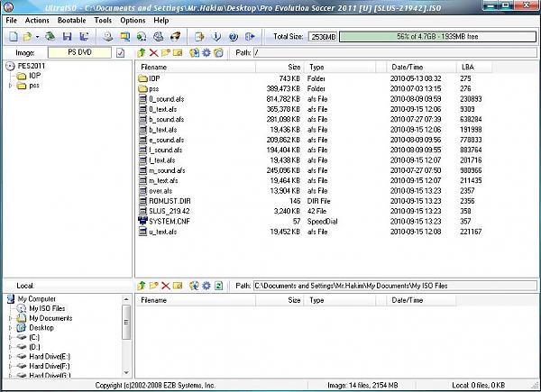This screenshot has width=541, height=392.
Task: Click the image pane Up folder icon
Action: [142, 53]
